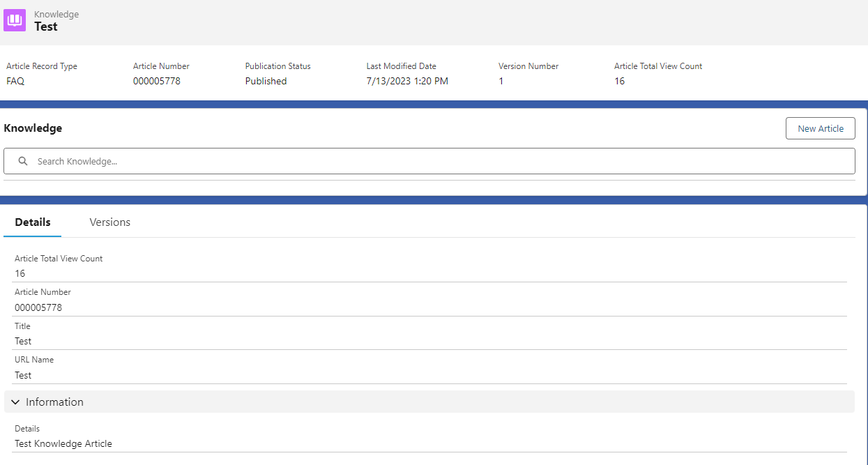Click the magnifier icon in Knowledge search
The image size is (868, 465).
click(x=23, y=161)
